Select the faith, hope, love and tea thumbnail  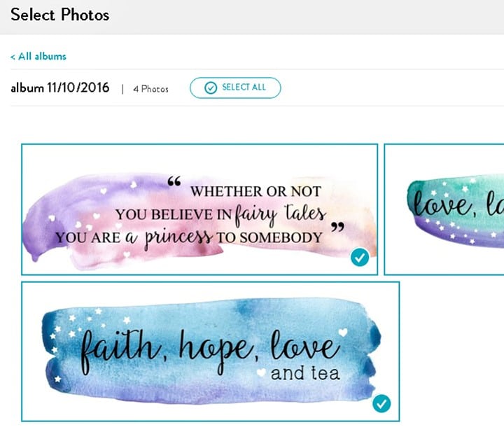coord(211,351)
